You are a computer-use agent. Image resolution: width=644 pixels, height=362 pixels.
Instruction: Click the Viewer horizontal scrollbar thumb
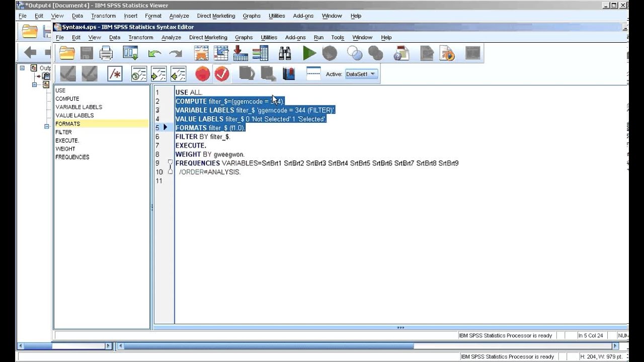pos(269,346)
